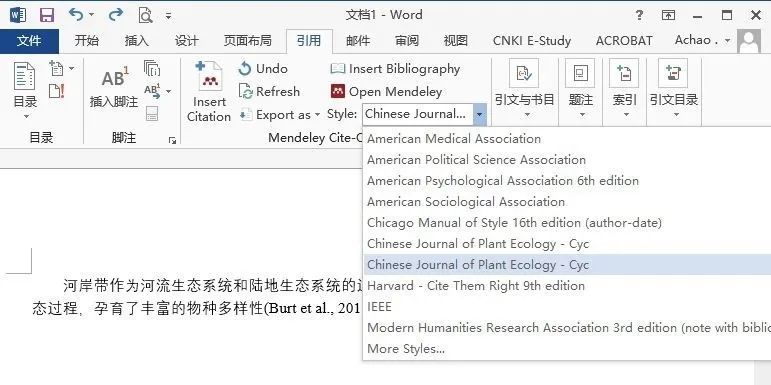771x385 pixels.
Task: Click the user account avatar
Action: pos(749,42)
